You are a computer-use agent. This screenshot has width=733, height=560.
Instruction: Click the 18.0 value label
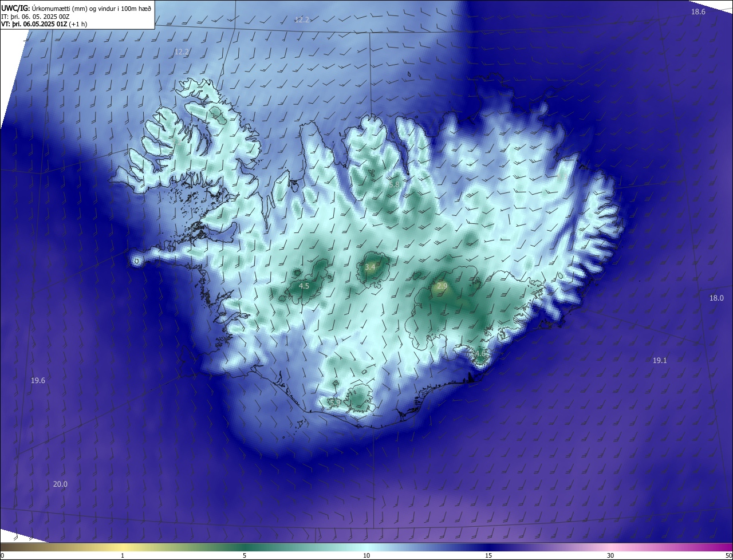716,298
